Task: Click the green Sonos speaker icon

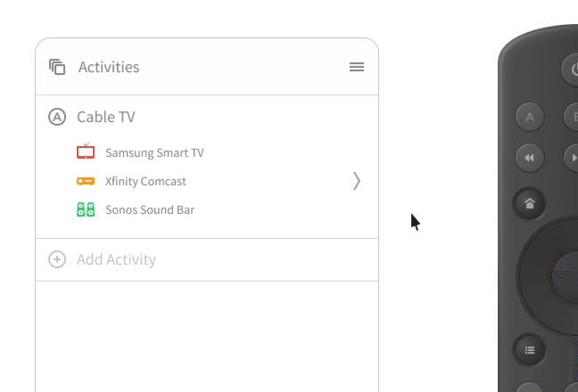Action: [x=86, y=210]
